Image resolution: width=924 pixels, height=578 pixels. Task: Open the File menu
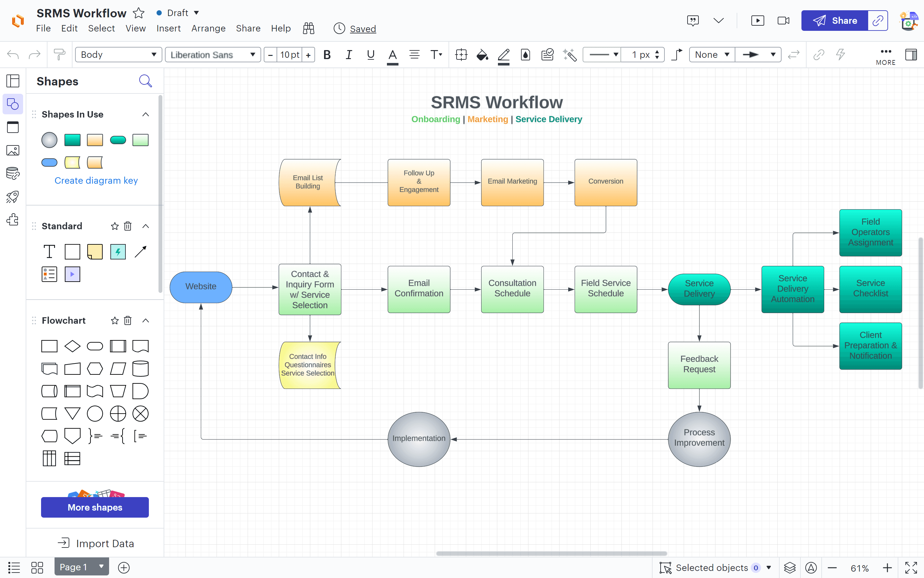point(43,28)
